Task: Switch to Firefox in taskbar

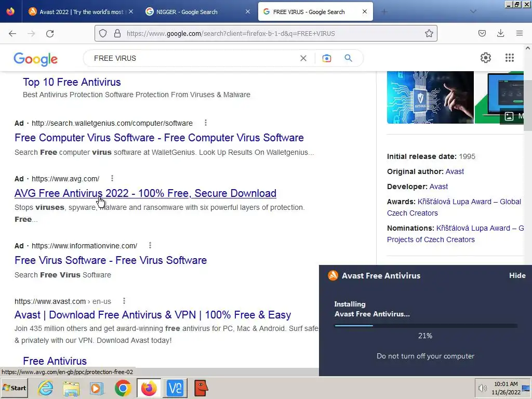Action: pos(149,388)
